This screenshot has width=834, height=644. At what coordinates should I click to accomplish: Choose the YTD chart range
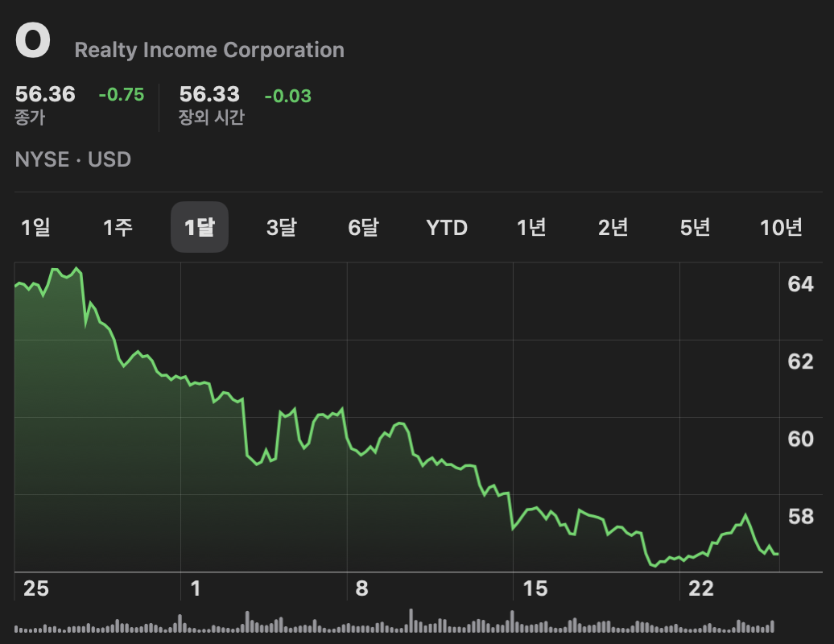pyautogui.click(x=447, y=228)
